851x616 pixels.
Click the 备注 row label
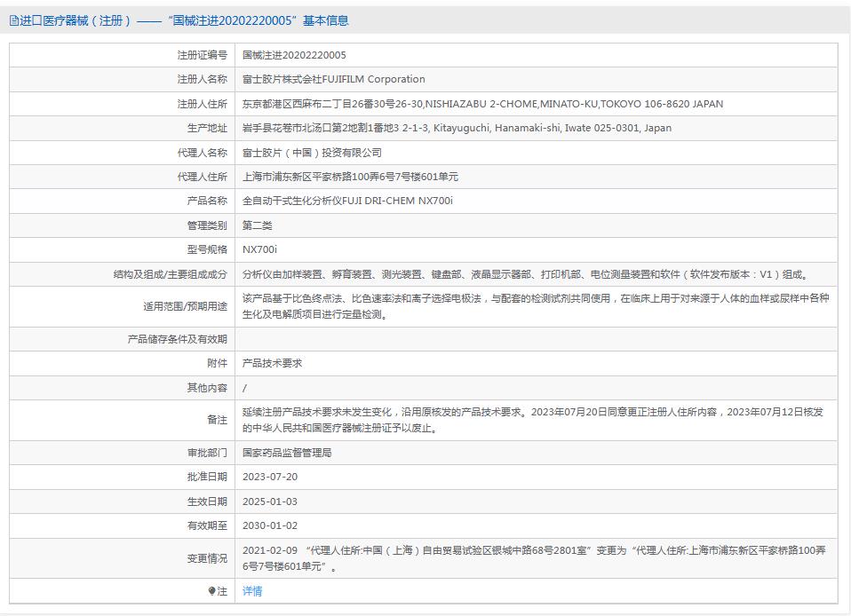click(217, 420)
